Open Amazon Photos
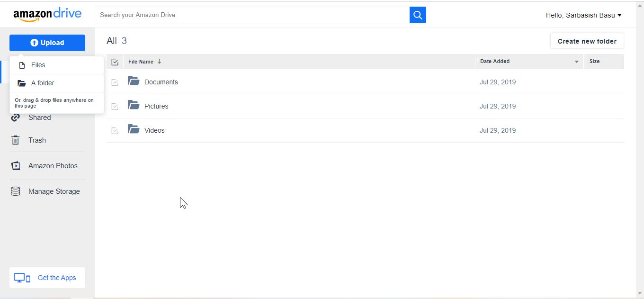 click(53, 165)
